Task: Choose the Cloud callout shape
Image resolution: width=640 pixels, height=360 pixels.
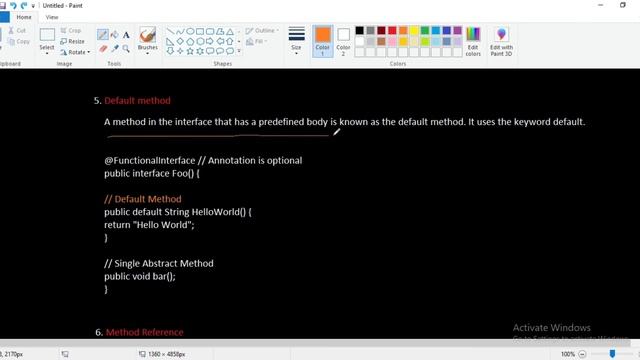Action: pyautogui.click(x=230, y=51)
